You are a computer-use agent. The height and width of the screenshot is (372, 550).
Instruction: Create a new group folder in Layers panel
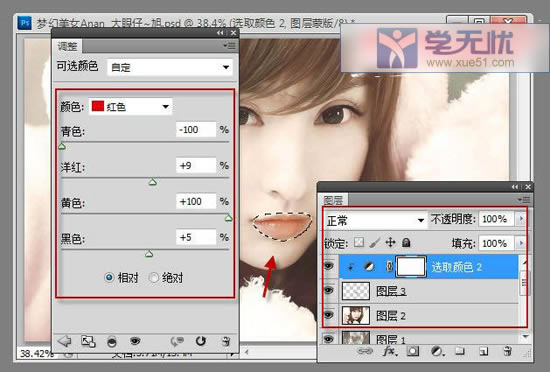(460, 351)
